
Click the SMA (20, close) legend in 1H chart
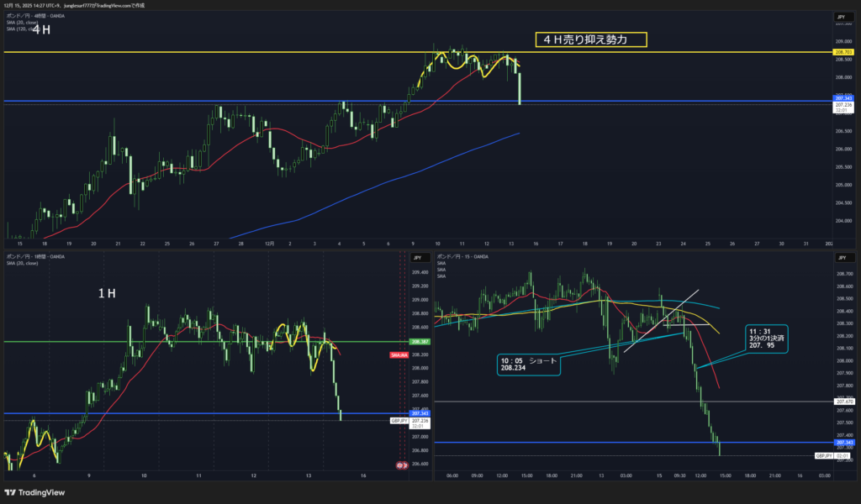(x=22, y=264)
